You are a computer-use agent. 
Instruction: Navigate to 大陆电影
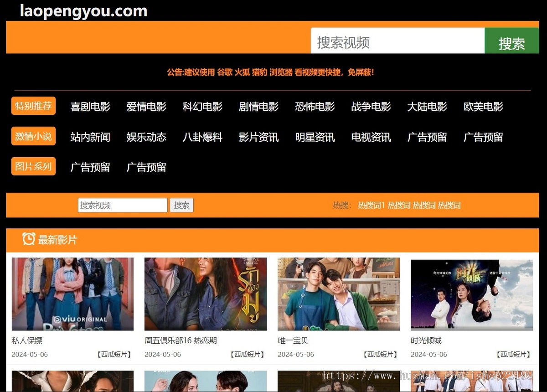pyautogui.click(x=427, y=107)
